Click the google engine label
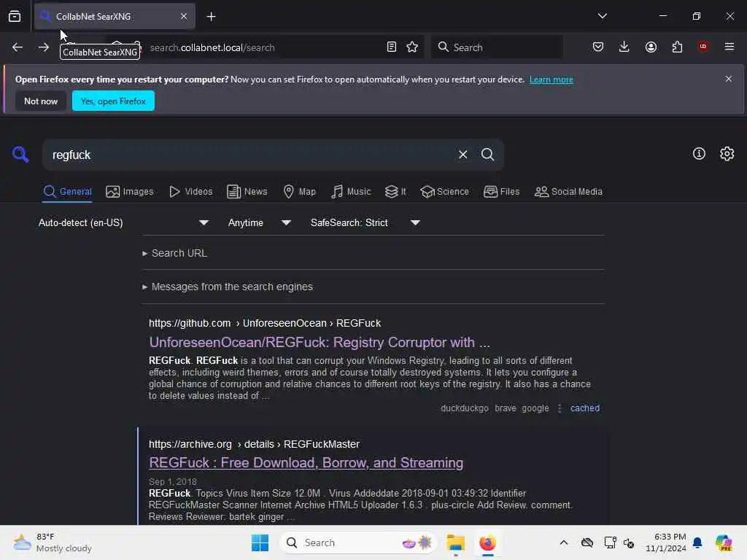The height and width of the screenshot is (560, 747). coord(535,408)
